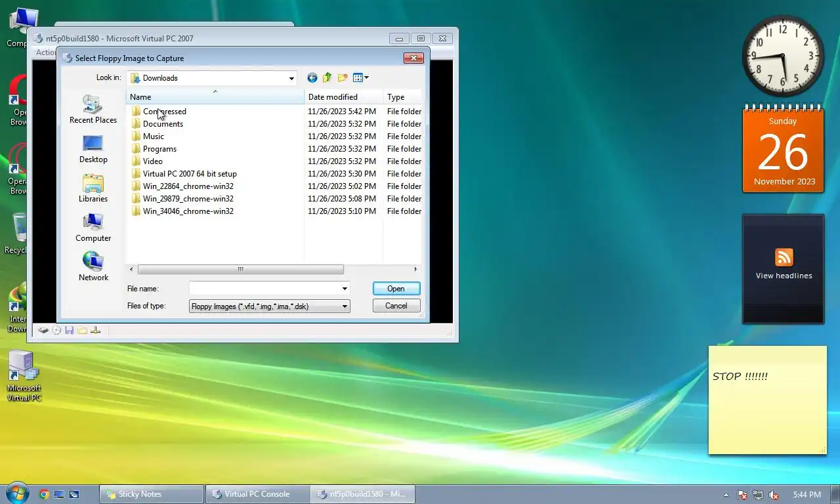Open Recent Places in the sidebar

click(x=93, y=110)
